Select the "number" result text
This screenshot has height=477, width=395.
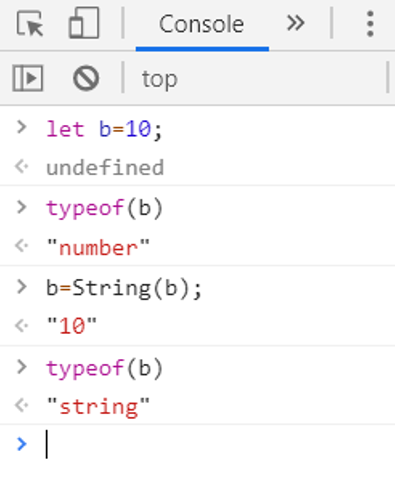(98, 248)
